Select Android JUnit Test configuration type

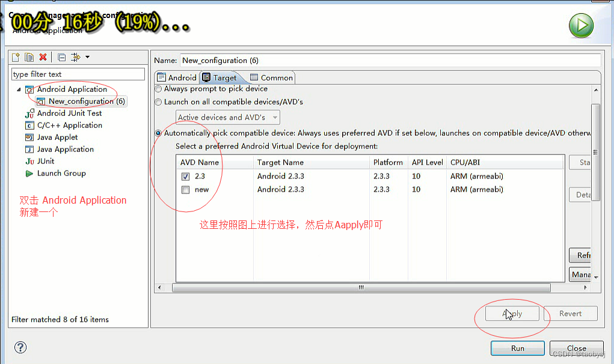coord(69,113)
